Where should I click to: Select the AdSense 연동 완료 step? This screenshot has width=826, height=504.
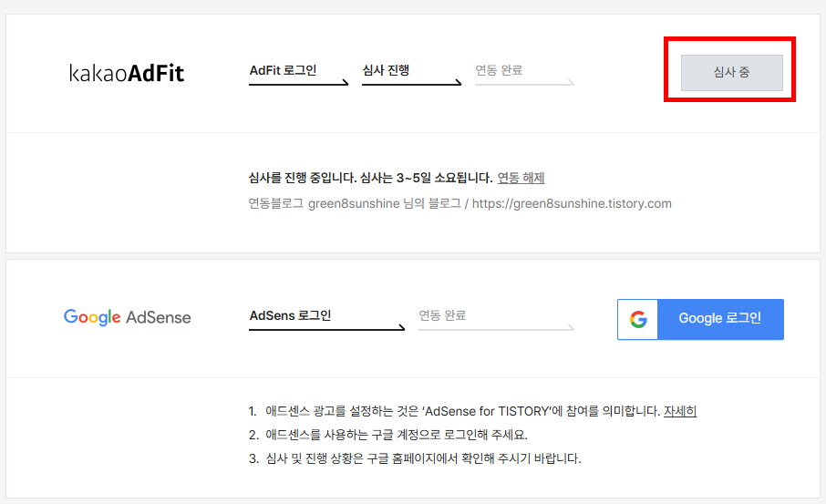pyautogui.click(x=496, y=319)
